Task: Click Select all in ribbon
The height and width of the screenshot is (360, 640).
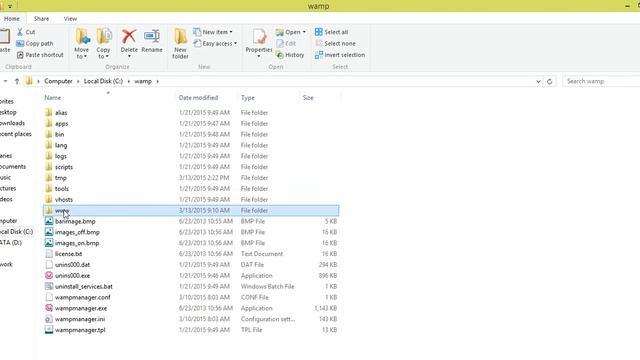Action: pos(331,32)
